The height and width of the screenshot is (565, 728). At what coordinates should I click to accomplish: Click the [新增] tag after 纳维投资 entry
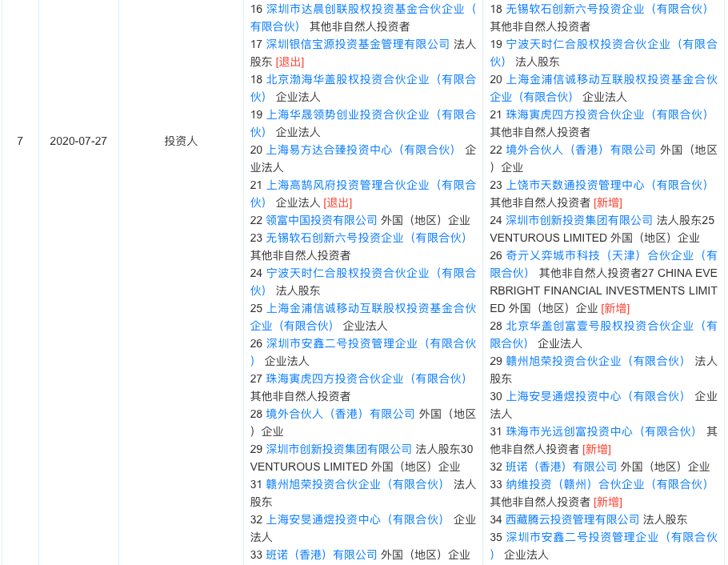[608, 503]
